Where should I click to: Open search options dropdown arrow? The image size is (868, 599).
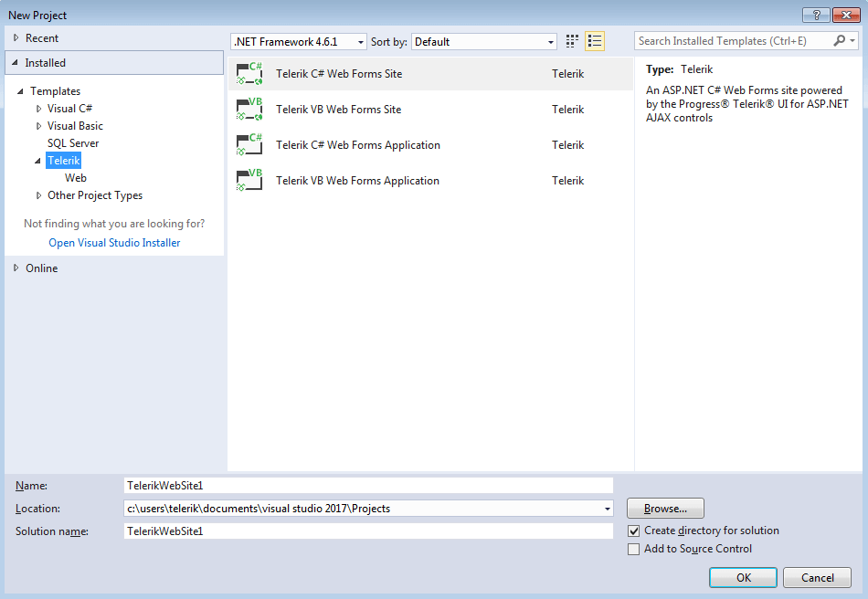853,40
